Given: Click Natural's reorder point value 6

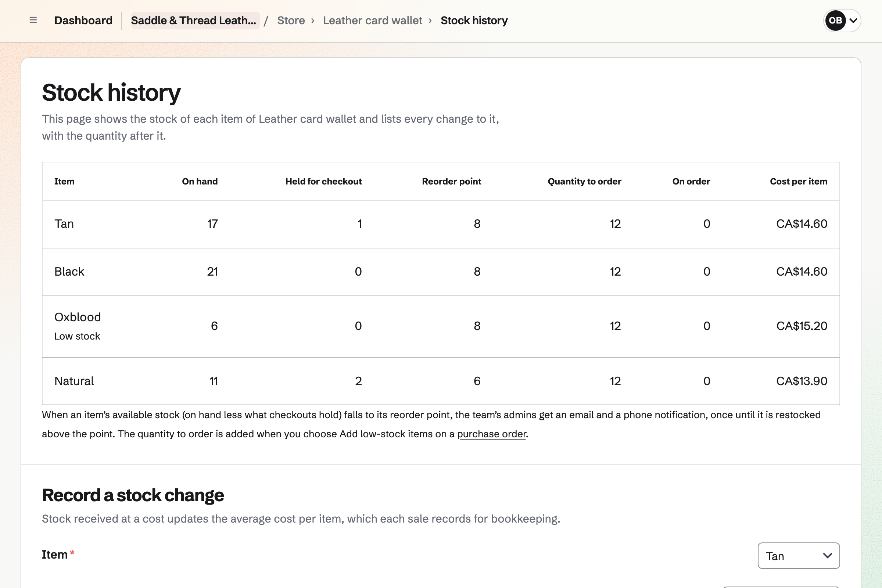Looking at the screenshot, I should [477, 381].
